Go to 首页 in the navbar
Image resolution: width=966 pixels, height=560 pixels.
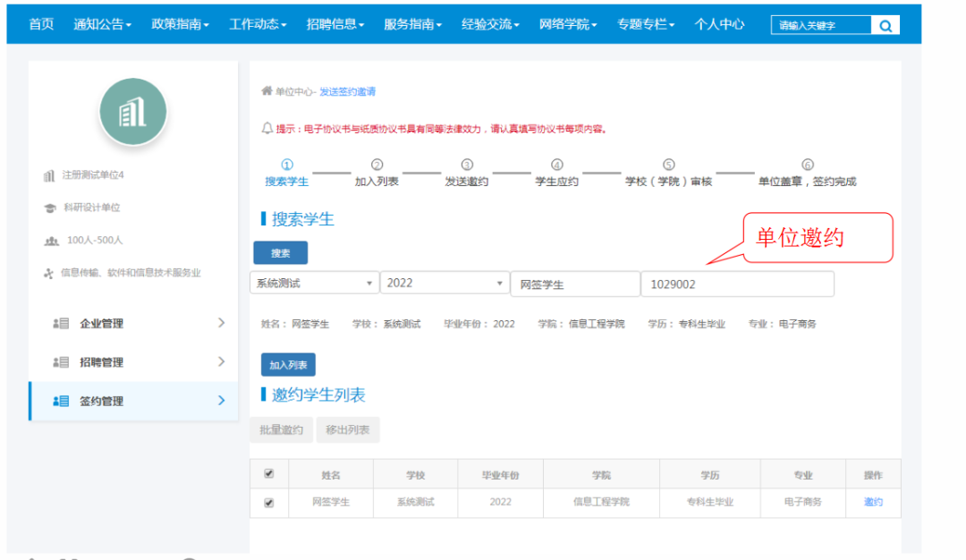pyautogui.click(x=41, y=25)
